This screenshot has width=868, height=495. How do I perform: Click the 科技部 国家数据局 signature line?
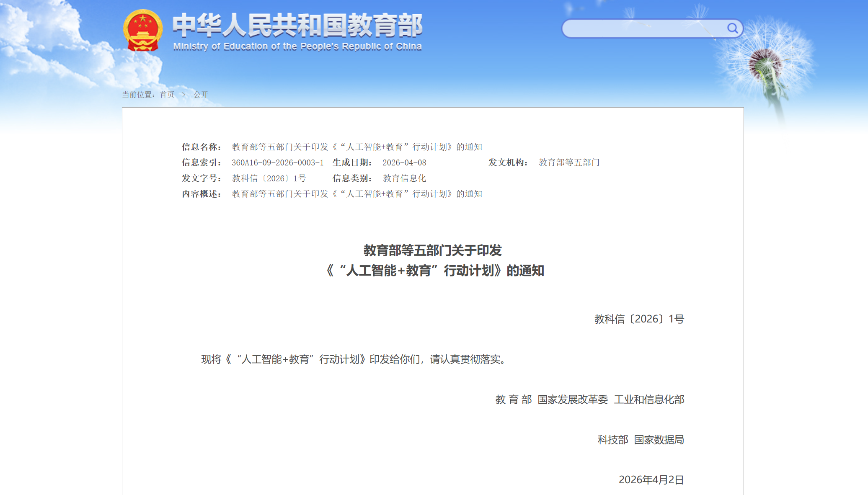641,441
